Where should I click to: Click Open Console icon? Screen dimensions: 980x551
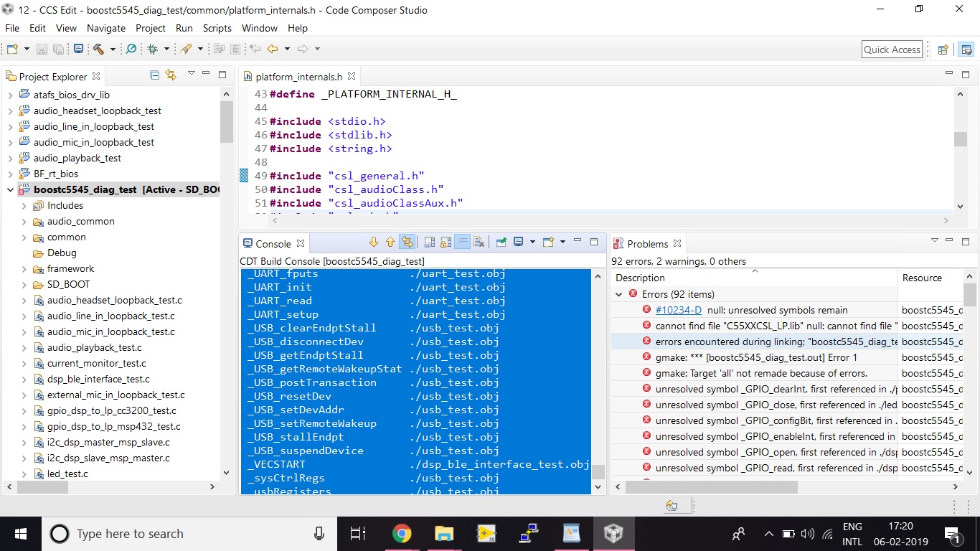(549, 242)
